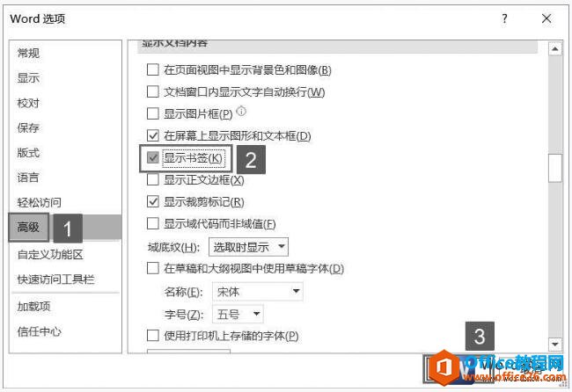Go to 快速访问工具栏 category
This screenshot has width=572, height=392.
coord(65,279)
